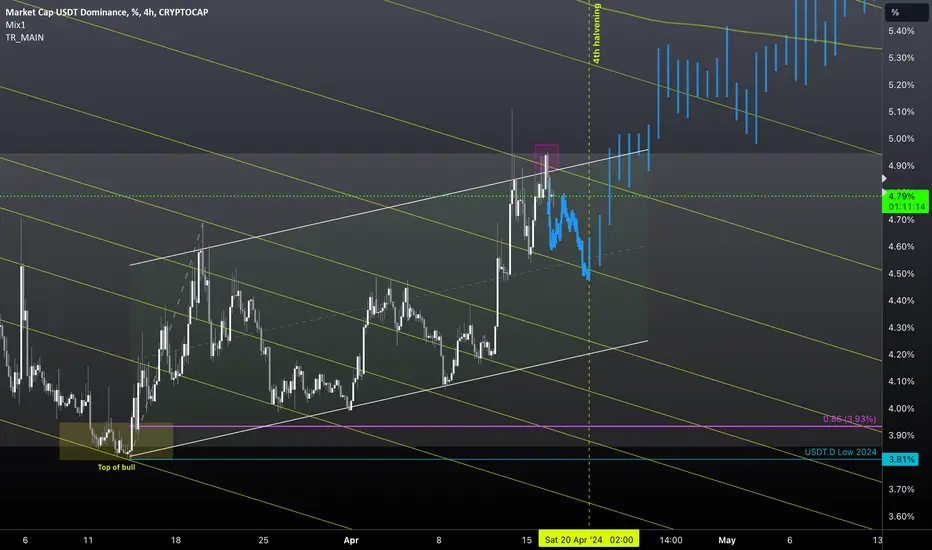
Task: Click the Apr label on the time axis
Action: (x=351, y=540)
